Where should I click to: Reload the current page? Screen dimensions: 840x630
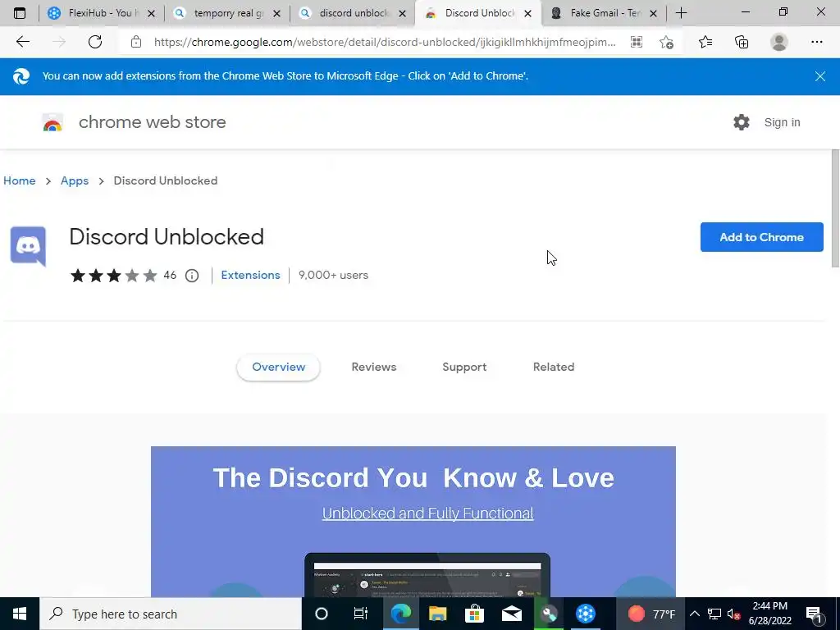point(95,42)
